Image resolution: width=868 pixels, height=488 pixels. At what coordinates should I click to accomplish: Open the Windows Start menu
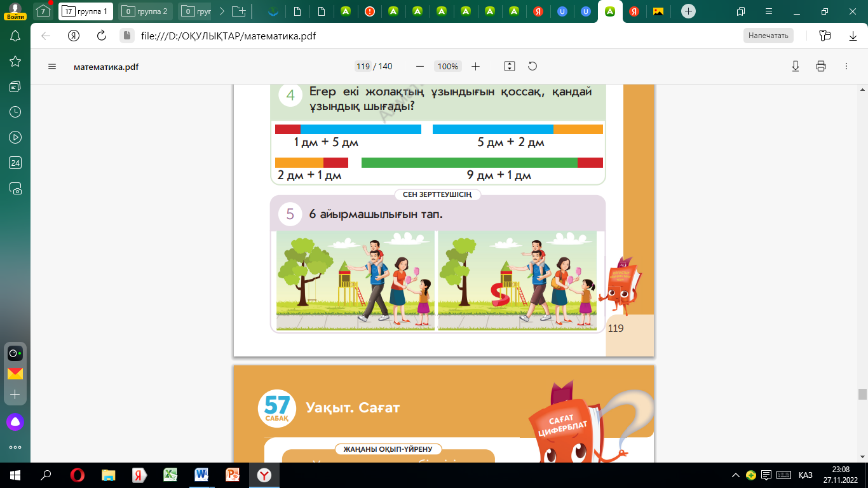(x=15, y=475)
